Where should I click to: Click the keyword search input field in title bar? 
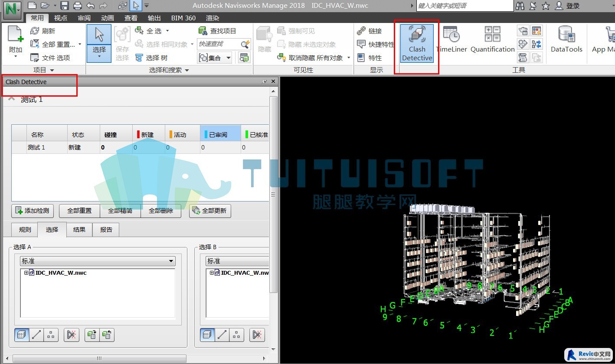[465, 6]
